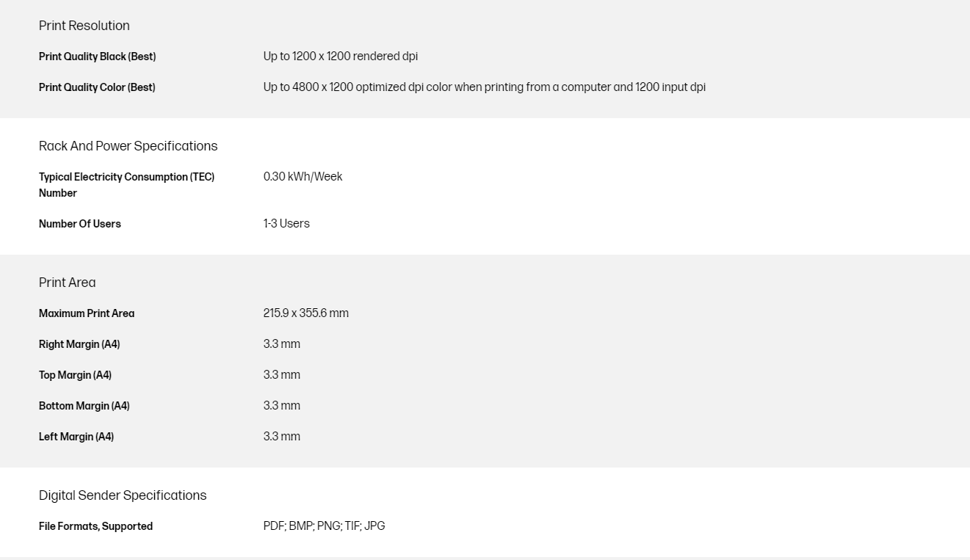Image resolution: width=970 pixels, height=560 pixels.
Task: Click the 4800 x 1200 optimized dpi text
Action: [484, 87]
